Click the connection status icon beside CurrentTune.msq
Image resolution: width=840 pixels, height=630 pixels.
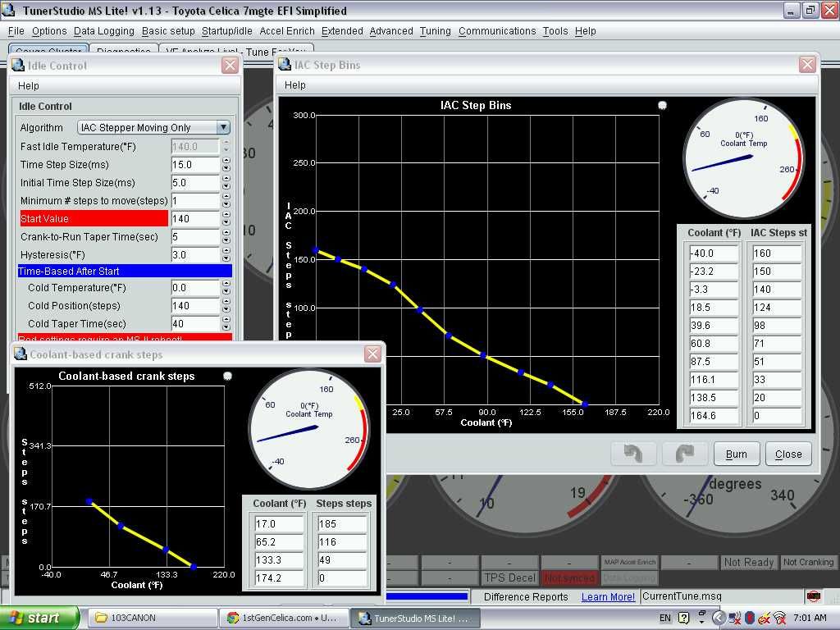click(x=813, y=596)
